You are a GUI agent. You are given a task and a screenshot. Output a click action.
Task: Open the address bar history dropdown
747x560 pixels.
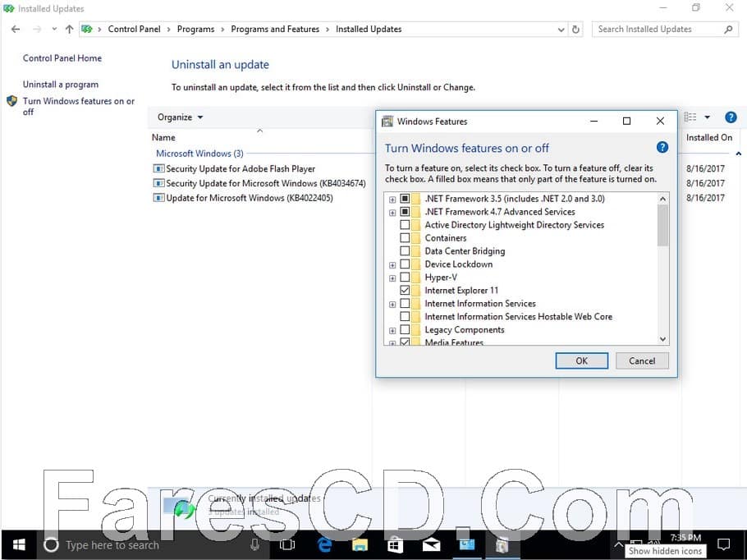click(561, 30)
